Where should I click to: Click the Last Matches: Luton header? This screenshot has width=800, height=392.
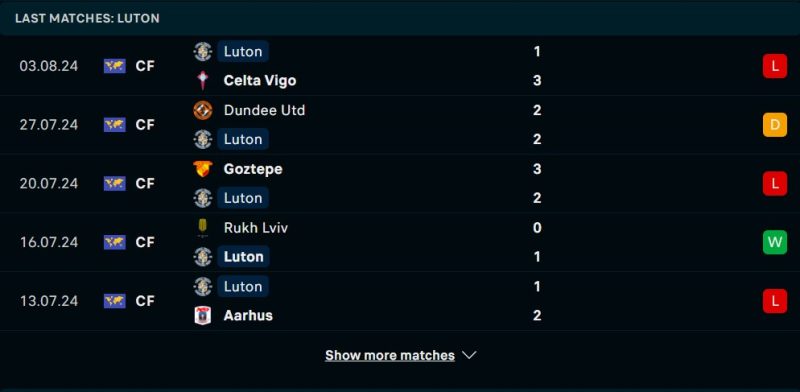87,18
